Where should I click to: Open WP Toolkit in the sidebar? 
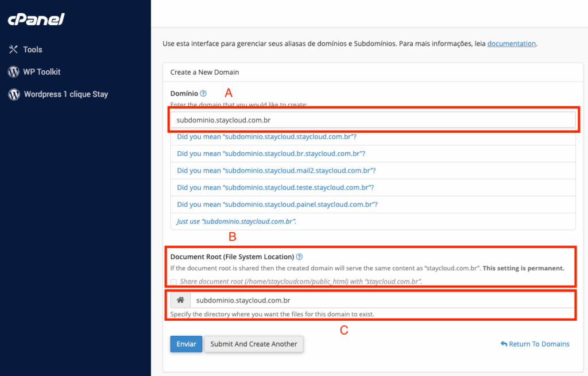[x=41, y=72]
